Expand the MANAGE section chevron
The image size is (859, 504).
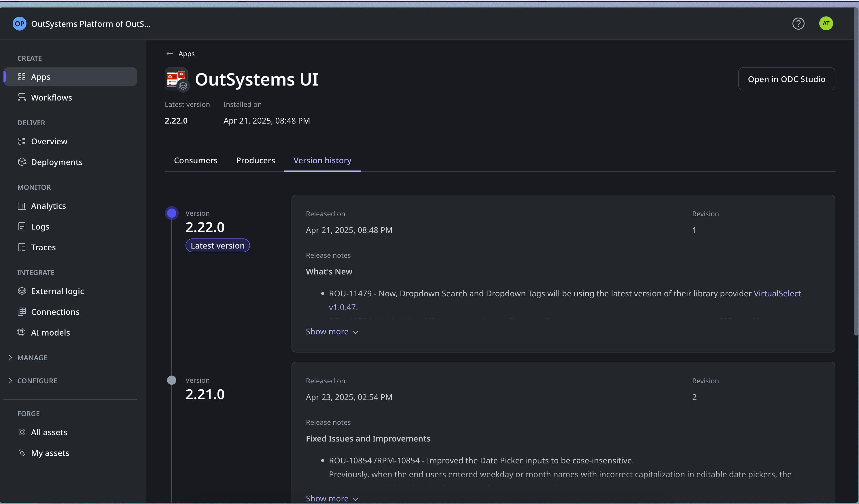click(10, 357)
